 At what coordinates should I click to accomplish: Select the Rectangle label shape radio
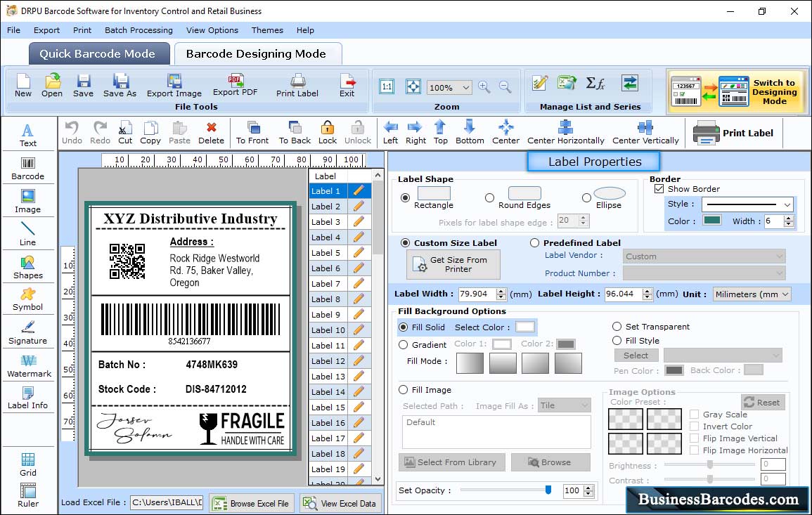406,197
